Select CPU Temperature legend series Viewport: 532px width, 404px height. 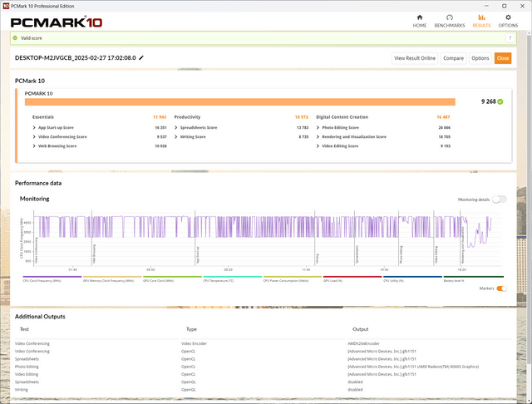233,278
